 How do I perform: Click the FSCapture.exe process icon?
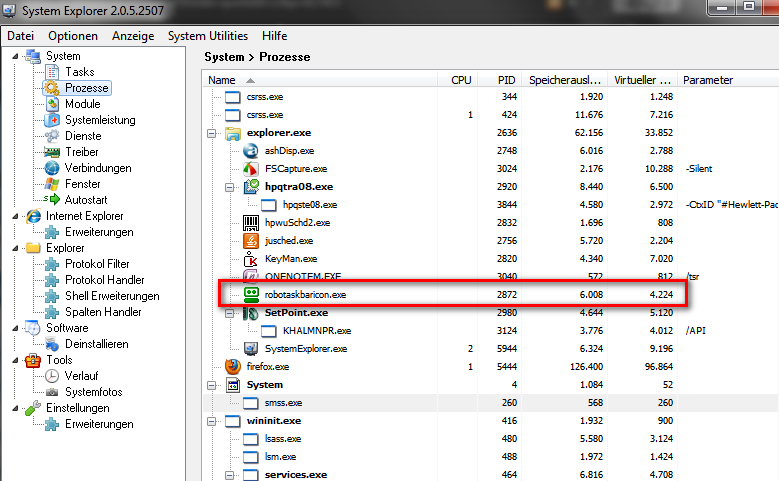(x=251, y=169)
